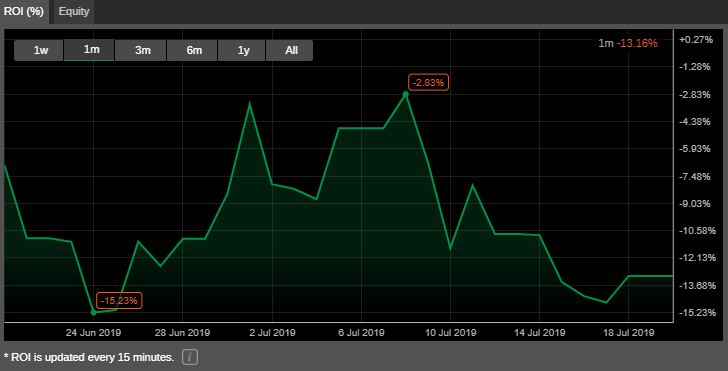Select the 1w time range

coord(40,50)
